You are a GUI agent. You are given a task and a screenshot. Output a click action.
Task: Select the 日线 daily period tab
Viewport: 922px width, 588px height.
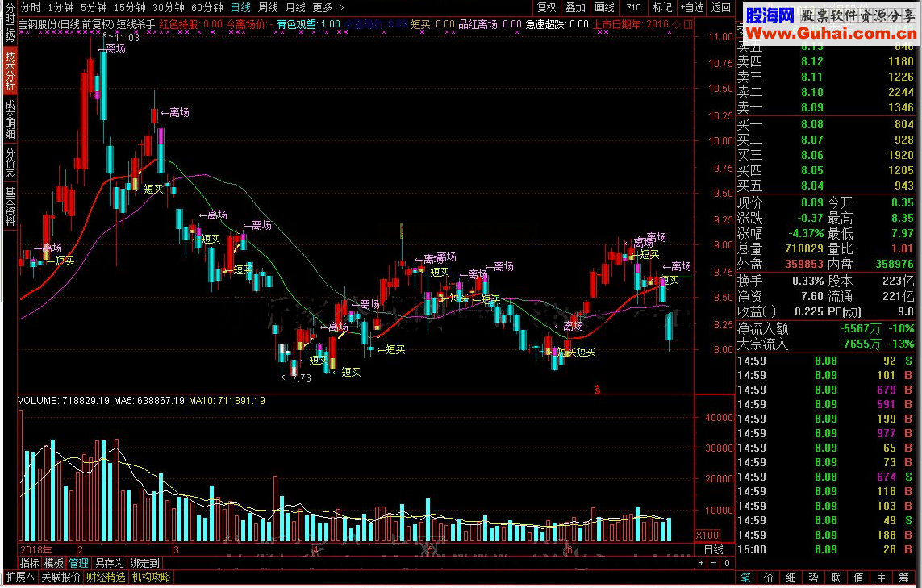(x=240, y=7)
